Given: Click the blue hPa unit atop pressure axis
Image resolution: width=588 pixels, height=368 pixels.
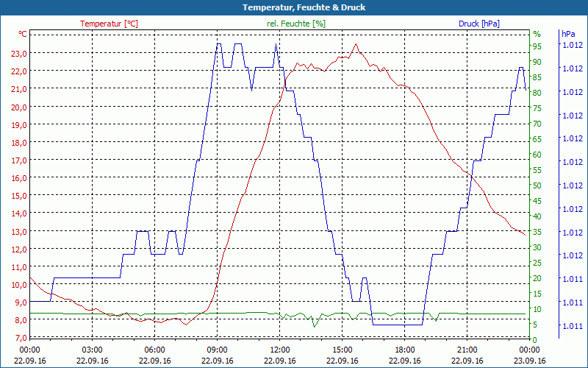Looking at the screenshot, I should pos(568,34).
